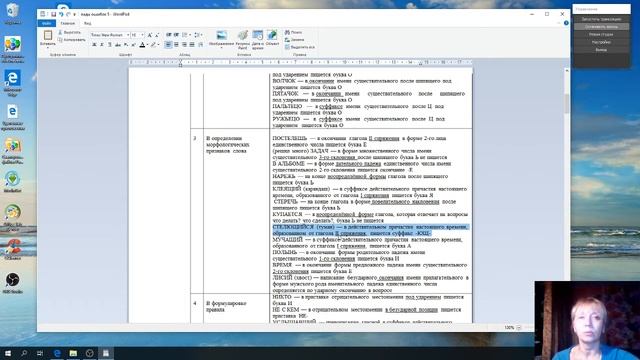Toggle superscript formatting
This screenshot has width=640, height=360.
[x=133, y=44]
